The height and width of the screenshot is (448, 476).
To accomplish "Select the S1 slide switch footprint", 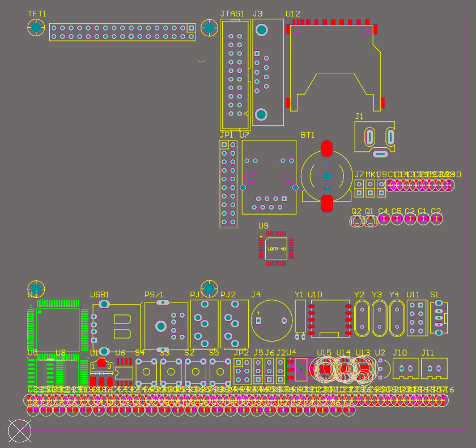I will (x=439, y=318).
